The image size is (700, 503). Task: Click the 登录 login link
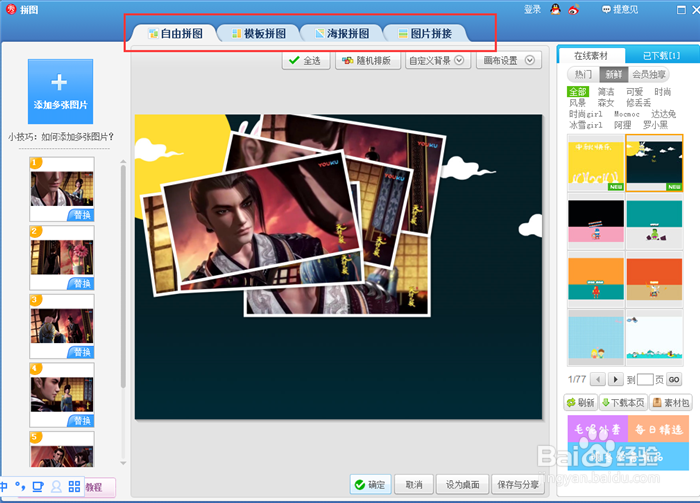click(532, 9)
